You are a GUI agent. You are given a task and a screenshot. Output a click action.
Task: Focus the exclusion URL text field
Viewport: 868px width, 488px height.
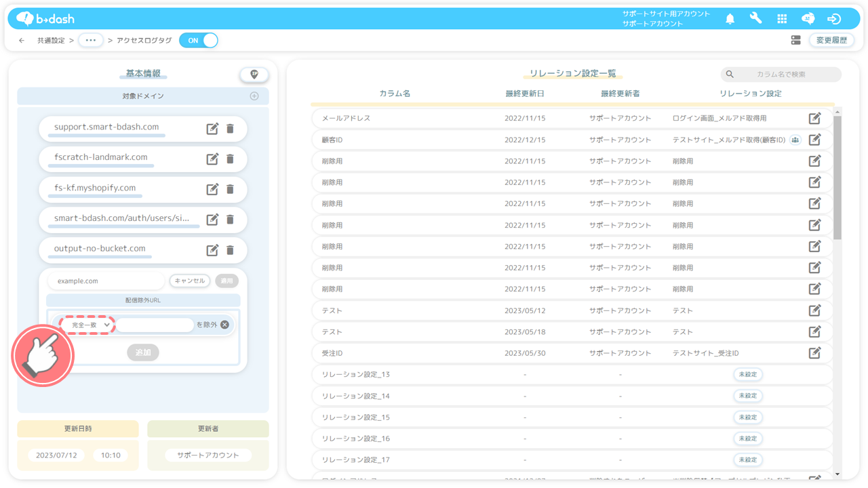coord(155,325)
